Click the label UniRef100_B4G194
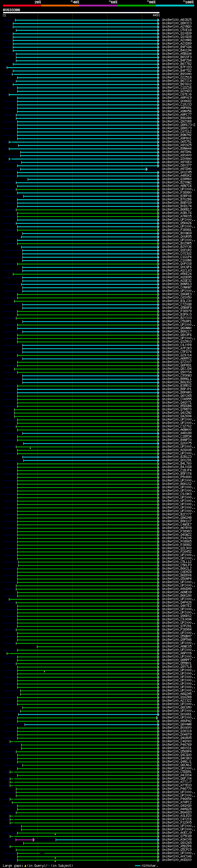The image size is (197, 868). tap(177, 50)
